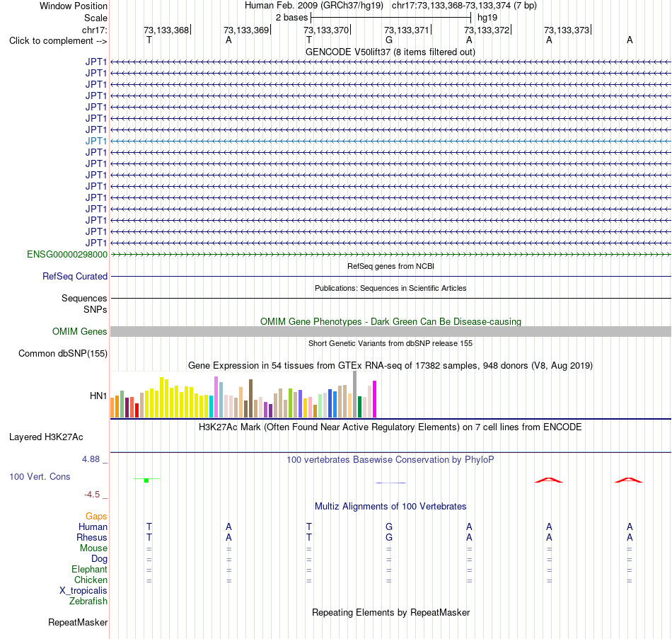Click the RepeatMasker track label
Viewport: 672px width, 639px height.
78,622
